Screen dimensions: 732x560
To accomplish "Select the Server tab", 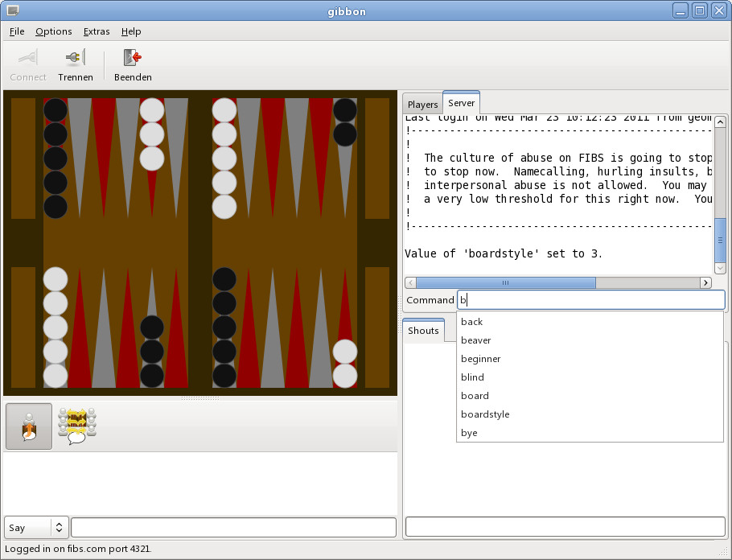I will tap(461, 103).
